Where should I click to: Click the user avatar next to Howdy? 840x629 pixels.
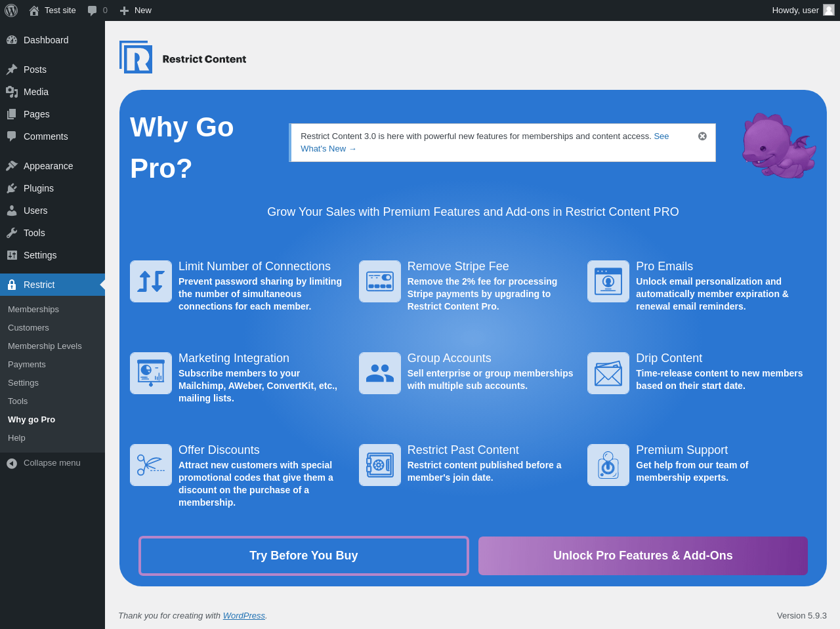point(829,10)
